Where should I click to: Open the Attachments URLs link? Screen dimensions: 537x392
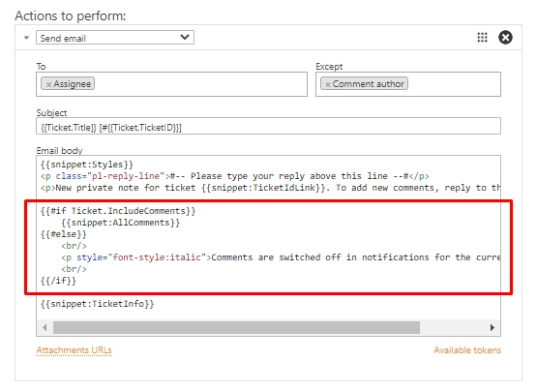pyautogui.click(x=74, y=350)
